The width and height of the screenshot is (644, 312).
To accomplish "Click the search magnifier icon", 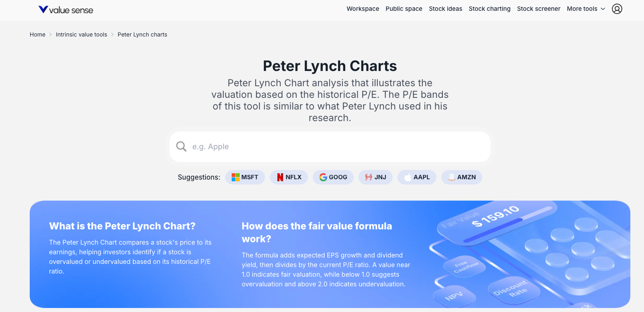I will pos(181,146).
